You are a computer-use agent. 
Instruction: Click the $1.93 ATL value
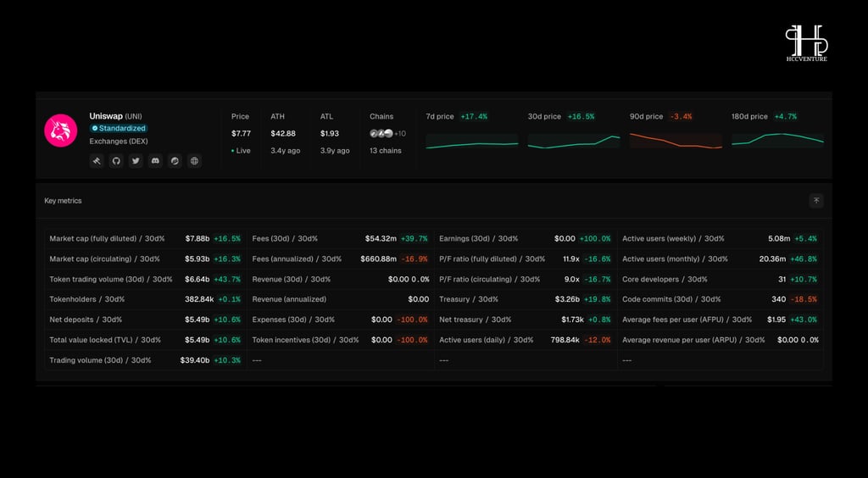click(x=330, y=133)
